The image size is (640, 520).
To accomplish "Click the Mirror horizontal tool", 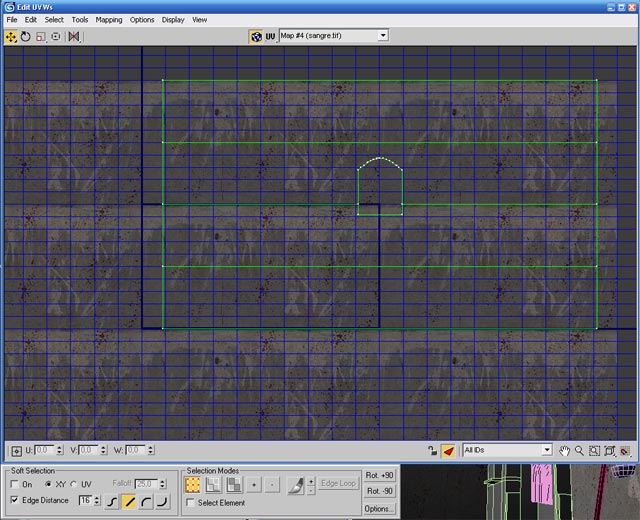I will pyautogui.click(x=74, y=37).
